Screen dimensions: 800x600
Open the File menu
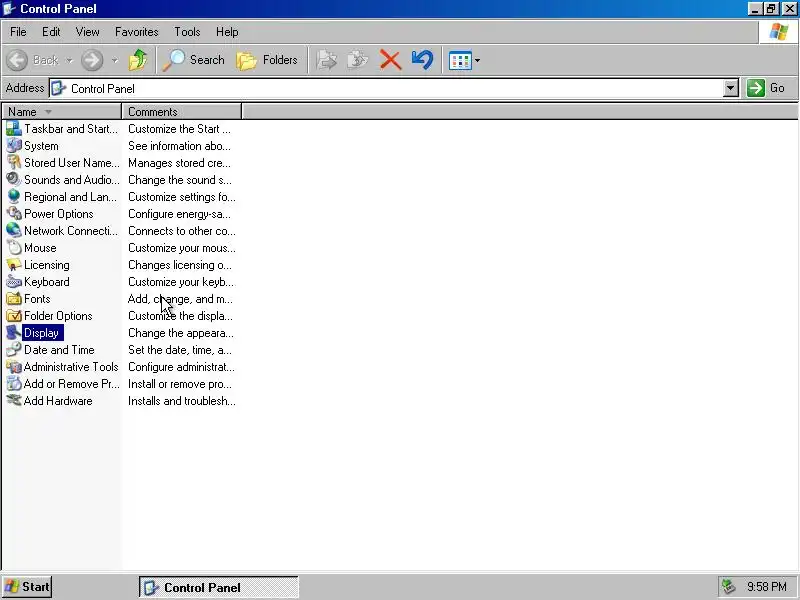click(x=18, y=32)
